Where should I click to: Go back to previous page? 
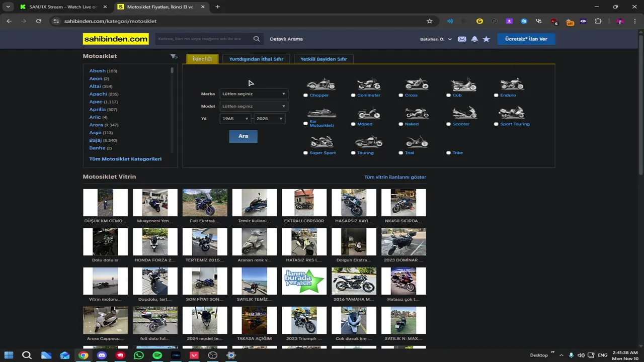pyautogui.click(x=9, y=21)
